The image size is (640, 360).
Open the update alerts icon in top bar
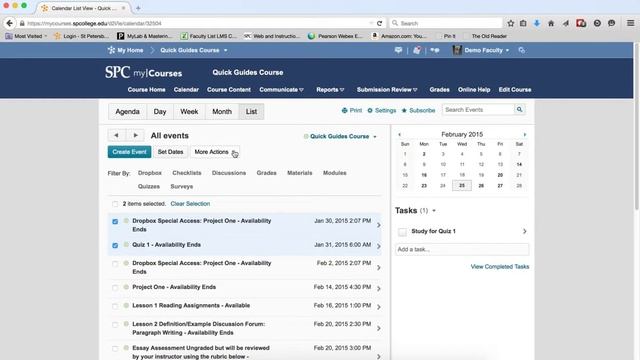pos(417,50)
